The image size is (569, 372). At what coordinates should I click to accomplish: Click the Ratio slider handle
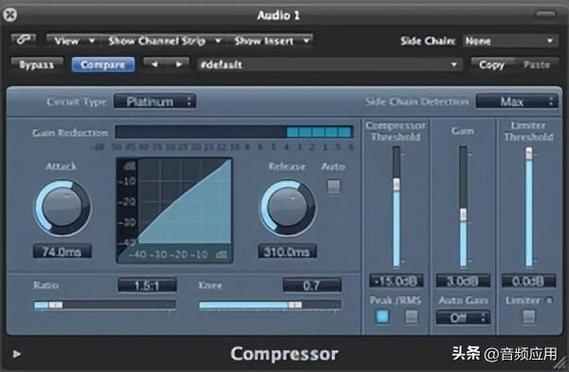56,305
